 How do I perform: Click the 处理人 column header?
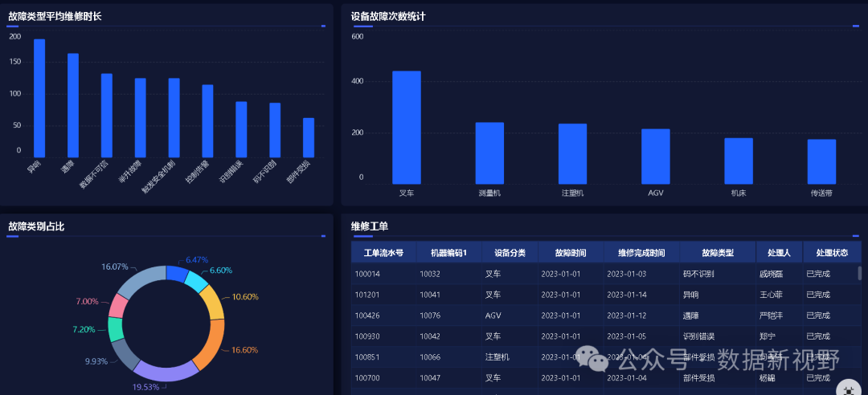click(x=780, y=253)
